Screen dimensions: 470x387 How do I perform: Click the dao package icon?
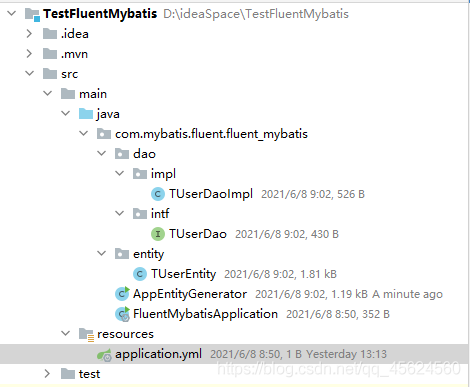coord(122,154)
